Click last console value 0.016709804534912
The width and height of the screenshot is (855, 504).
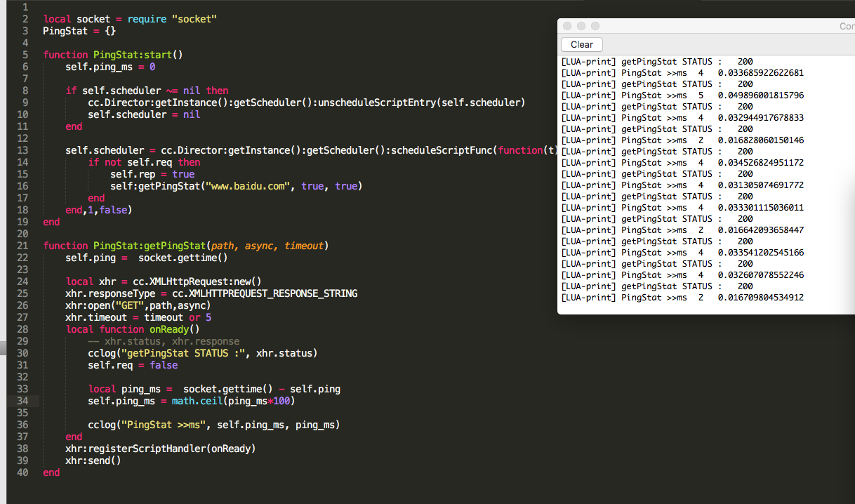pyautogui.click(x=761, y=298)
